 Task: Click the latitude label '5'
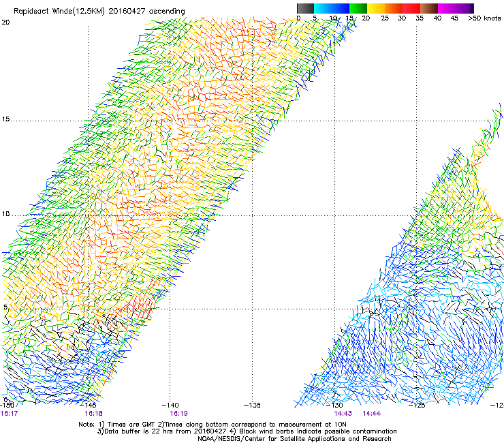click(5, 307)
